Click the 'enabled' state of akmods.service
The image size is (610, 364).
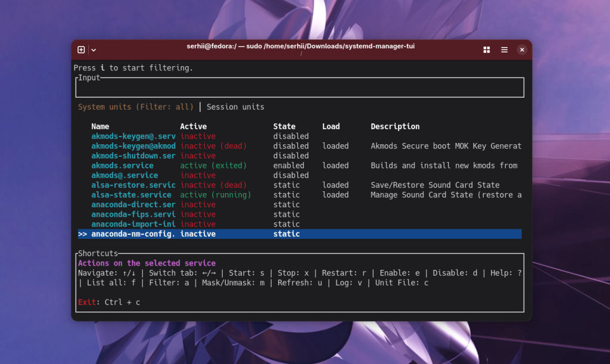click(x=289, y=165)
